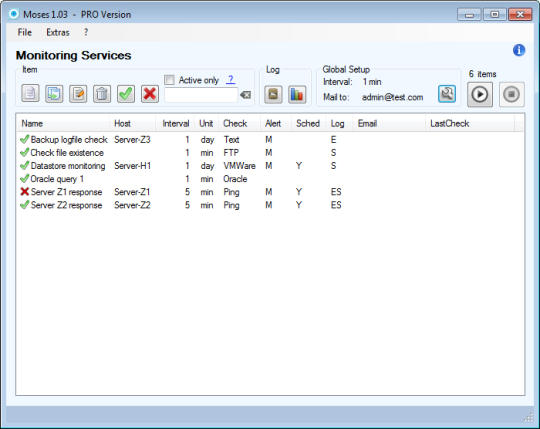Focus the item filter text field
The width and height of the screenshot is (540, 429).
[201, 95]
